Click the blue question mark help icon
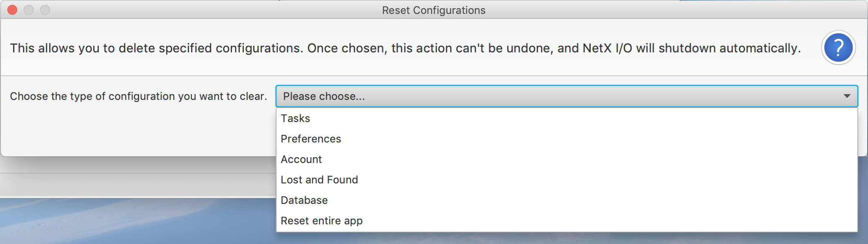This screenshot has width=868, height=244. pos(838,47)
